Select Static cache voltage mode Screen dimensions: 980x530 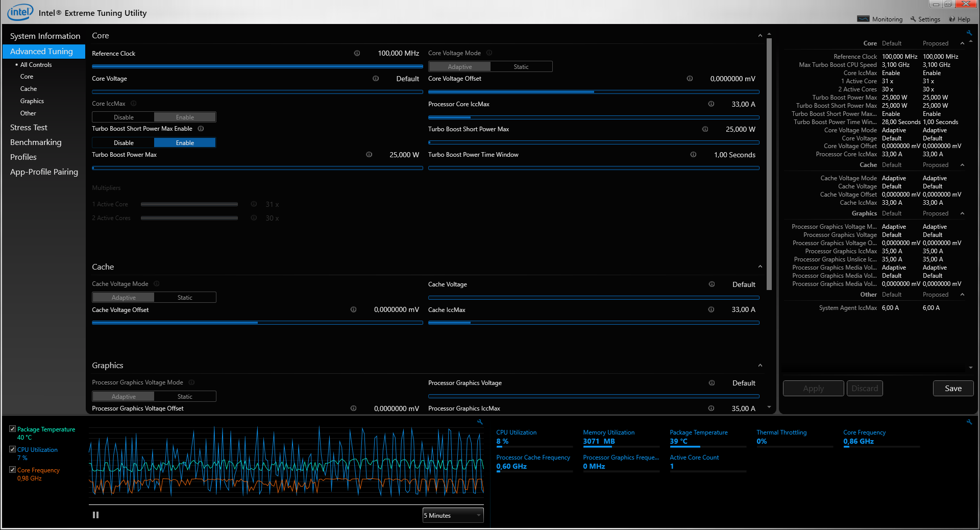[x=185, y=298]
